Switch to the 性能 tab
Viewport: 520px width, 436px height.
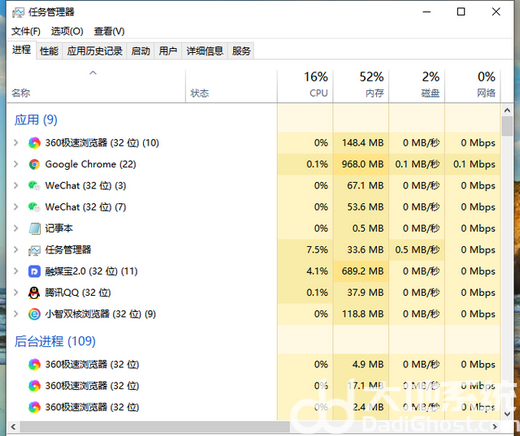(x=49, y=51)
